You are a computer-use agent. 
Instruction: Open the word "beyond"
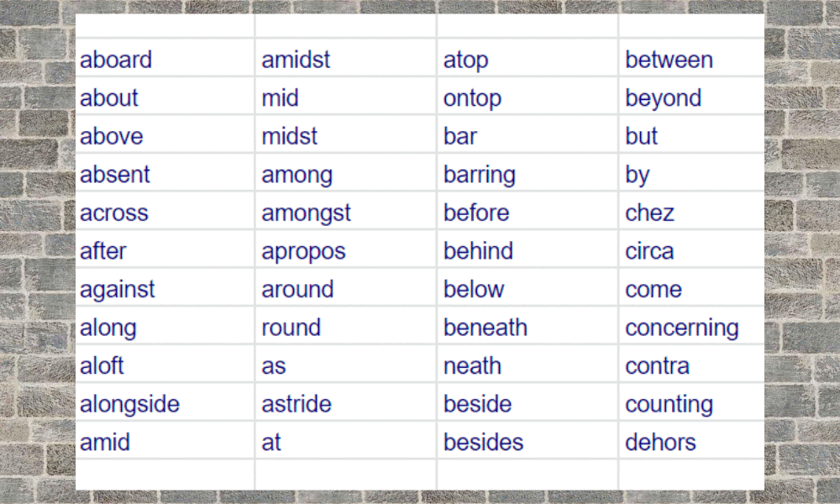[x=664, y=98]
